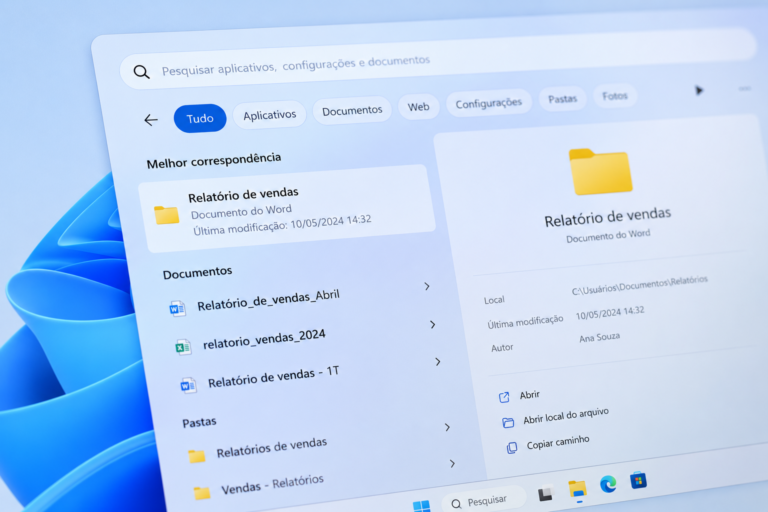Expand the Relatório_de_vendas_Abril chevron

(x=427, y=286)
